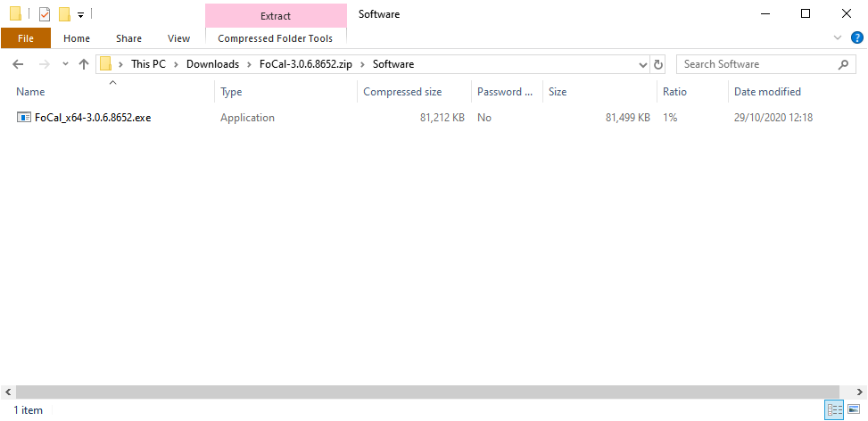Viewport: 868px width, 421px height.
Task: Select the Extract contextual tab
Action: pyautogui.click(x=276, y=16)
